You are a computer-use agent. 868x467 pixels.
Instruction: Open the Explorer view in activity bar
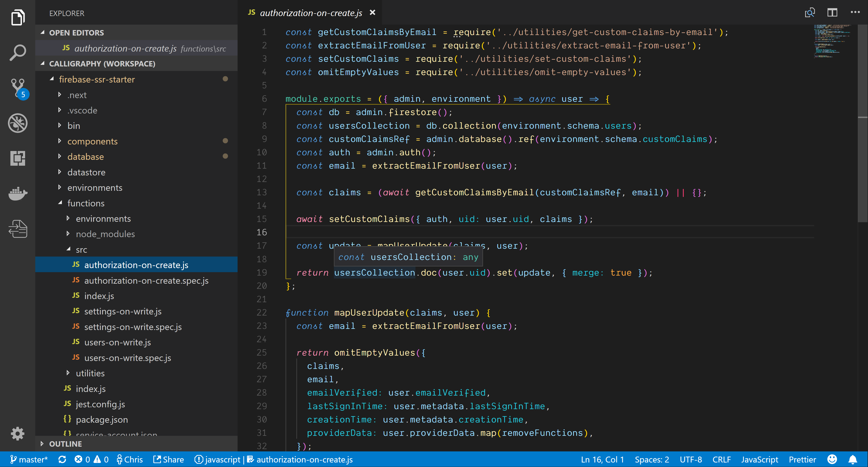18,18
